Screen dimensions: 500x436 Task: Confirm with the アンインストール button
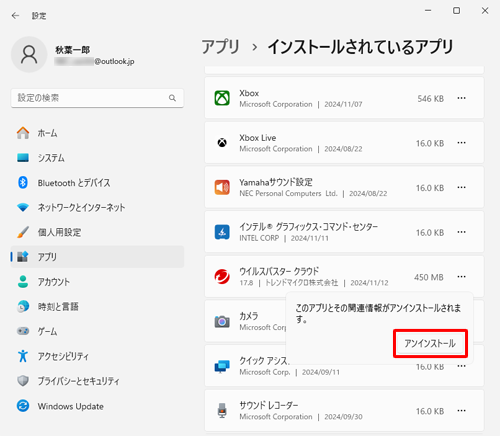point(430,343)
